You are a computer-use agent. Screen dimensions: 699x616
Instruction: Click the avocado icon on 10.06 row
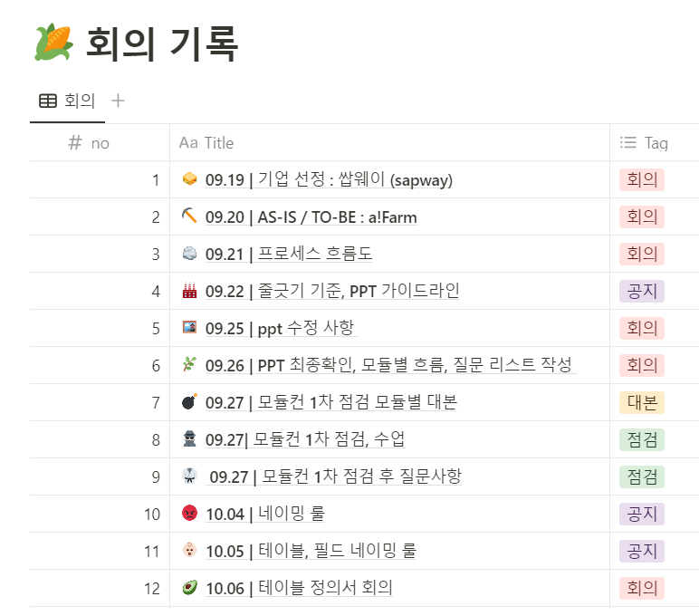pyautogui.click(x=189, y=587)
